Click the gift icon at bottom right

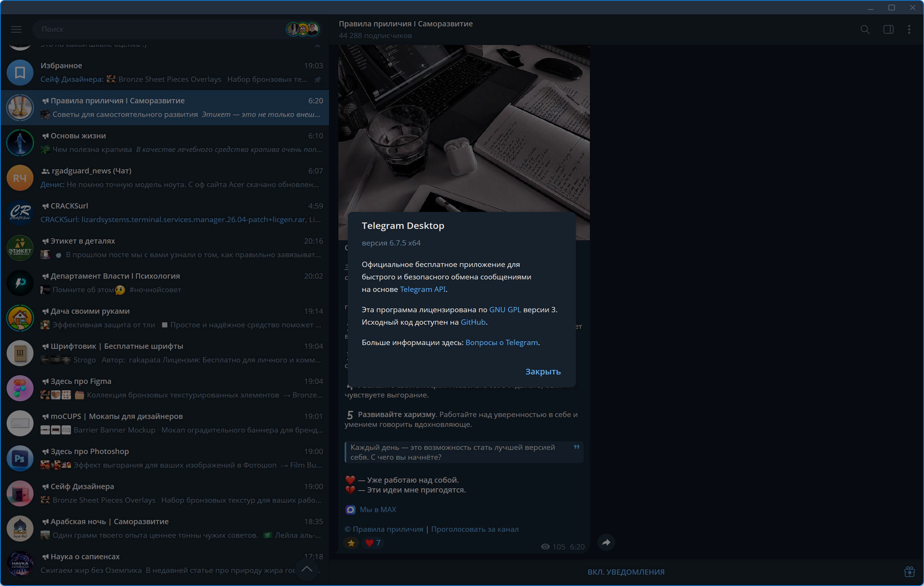pyautogui.click(x=909, y=571)
